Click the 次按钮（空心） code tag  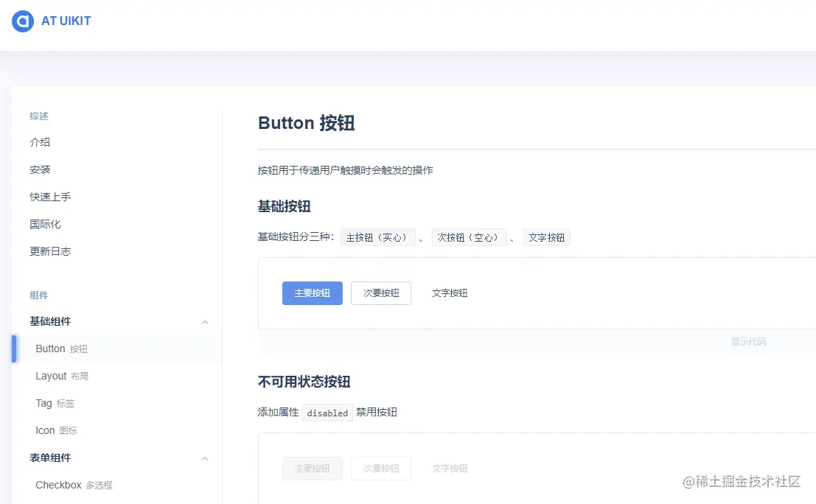point(469,238)
